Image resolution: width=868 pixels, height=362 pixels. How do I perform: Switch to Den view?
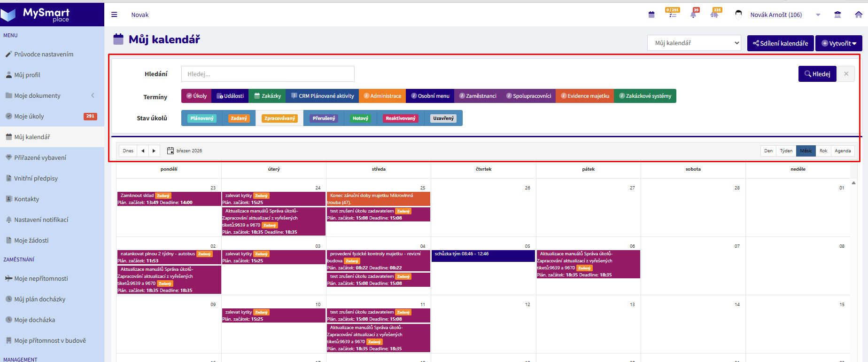768,151
